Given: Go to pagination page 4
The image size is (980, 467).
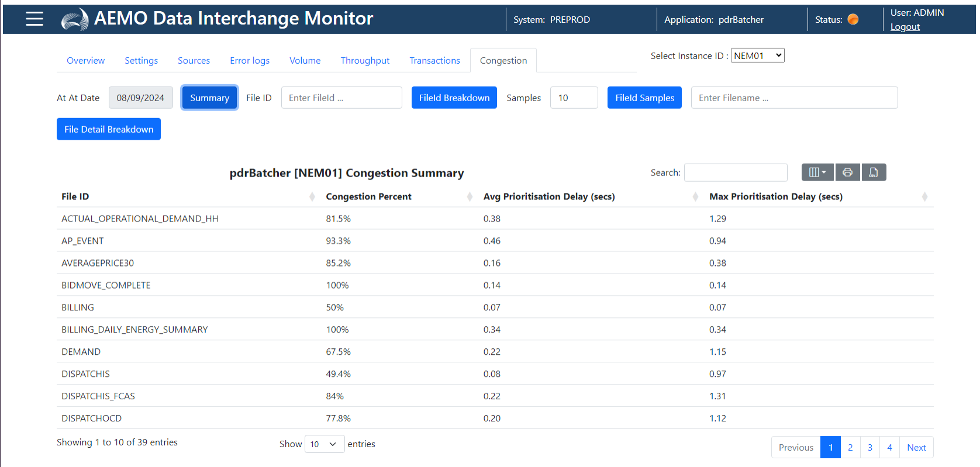Looking at the screenshot, I should tap(889, 447).
